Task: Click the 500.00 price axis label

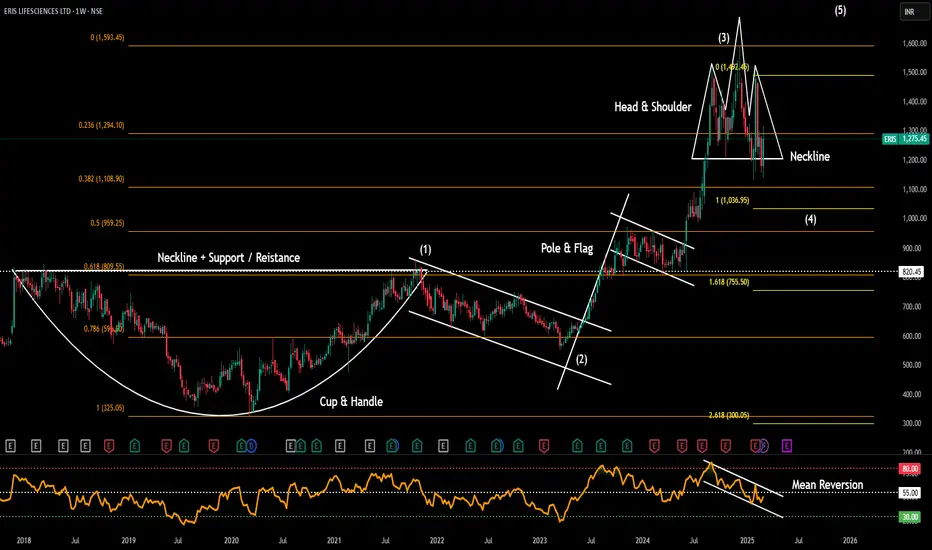Action: tap(912, 365)
